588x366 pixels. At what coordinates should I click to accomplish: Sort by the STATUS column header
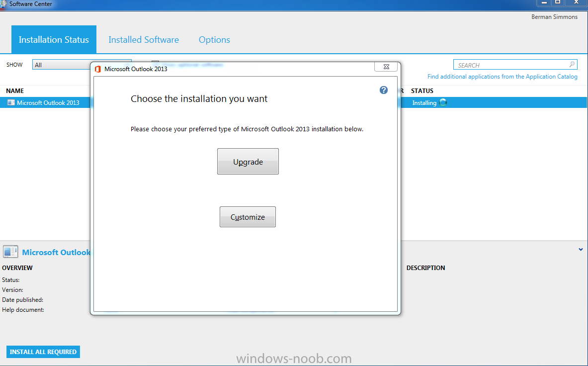[x=422, y=91]
